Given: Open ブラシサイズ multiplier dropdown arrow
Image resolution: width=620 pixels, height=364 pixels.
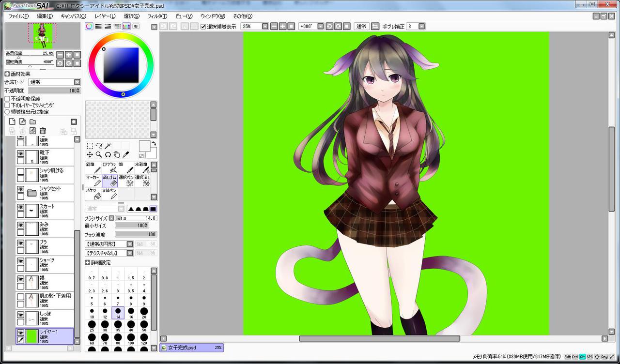Looking at the screenshot, I should (x=111, y=218).
